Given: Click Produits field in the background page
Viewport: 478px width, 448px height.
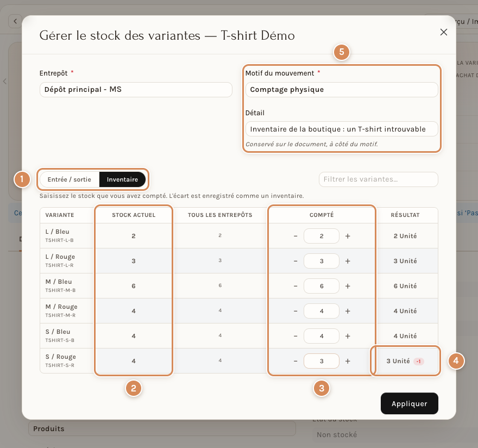Looking at the screenshot, I should pyautogui.click(x=162, y=428).
